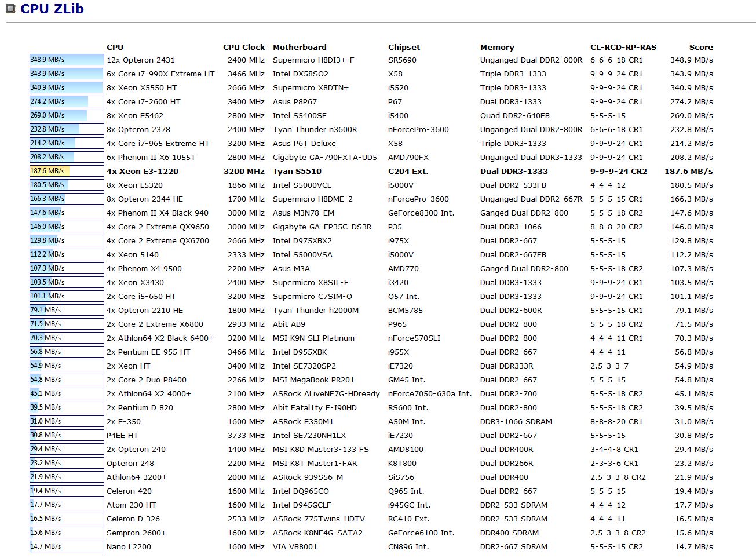Click the Quad DDR2-640FB memory cell

(x=515, y=115)
